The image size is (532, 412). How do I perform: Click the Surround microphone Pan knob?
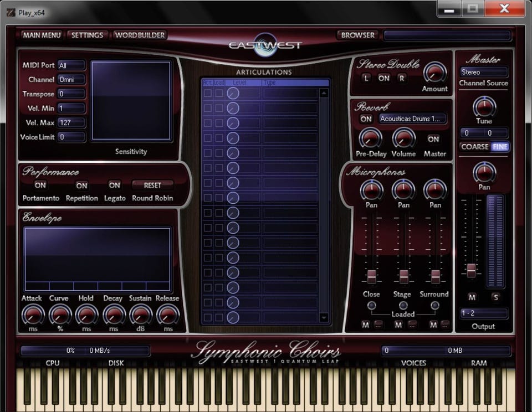click(x=435, y=190)
